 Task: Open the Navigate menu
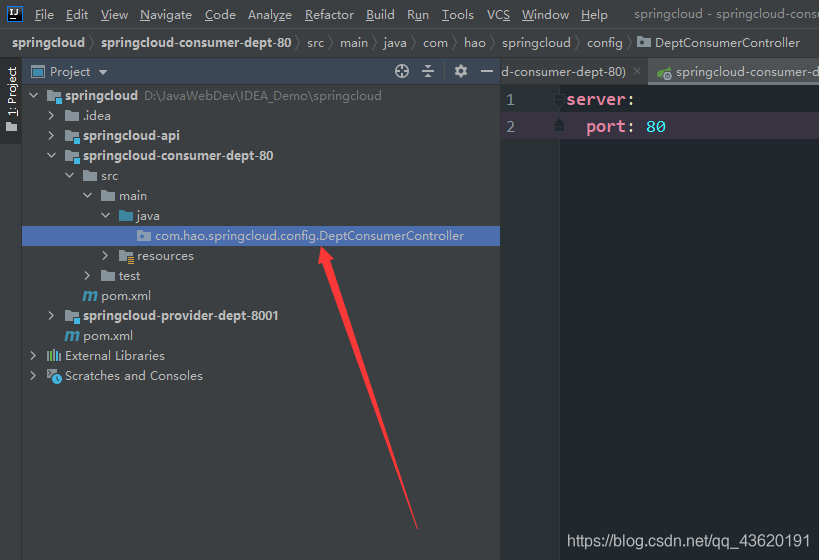click(166, 15)
